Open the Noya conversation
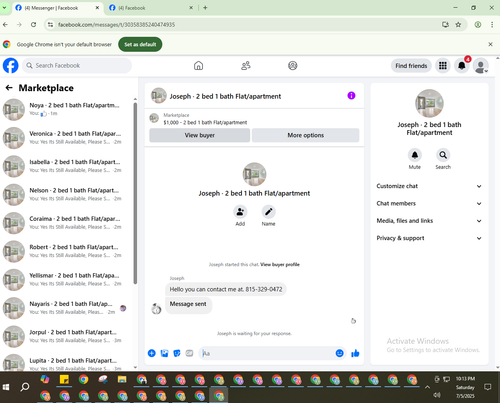This screenshot has height=403, width=500. click(67, 109)
